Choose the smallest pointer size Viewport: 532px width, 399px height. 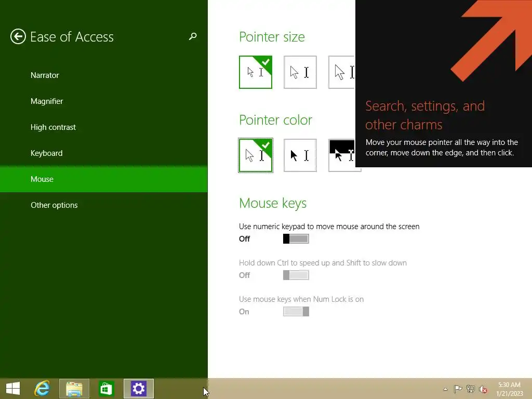[x=256, y=72]
